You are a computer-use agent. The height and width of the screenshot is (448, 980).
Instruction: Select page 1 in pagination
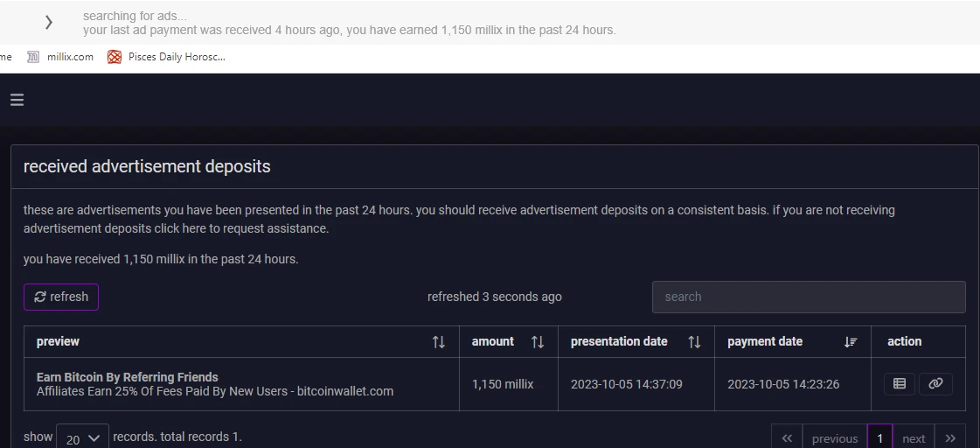point(879,438)
